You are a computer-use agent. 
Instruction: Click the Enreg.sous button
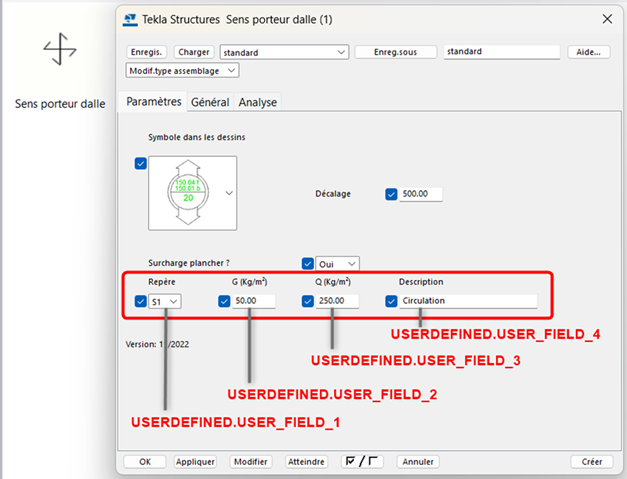click(x=395, y=52)
